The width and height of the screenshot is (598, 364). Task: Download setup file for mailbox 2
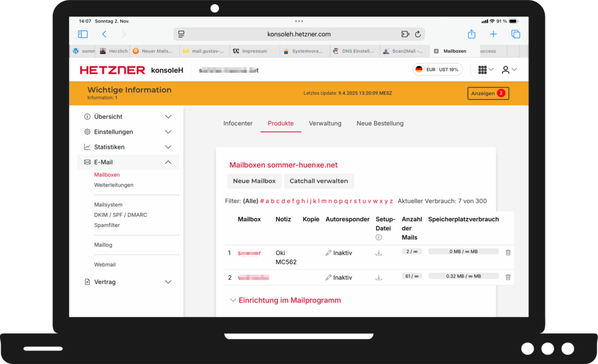(x=378, y=278)
